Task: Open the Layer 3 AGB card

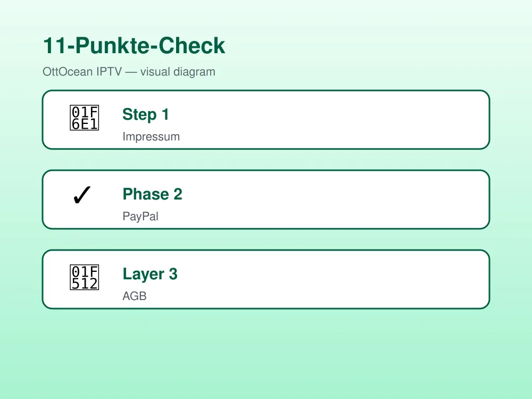Action: [x=266, y=279]
